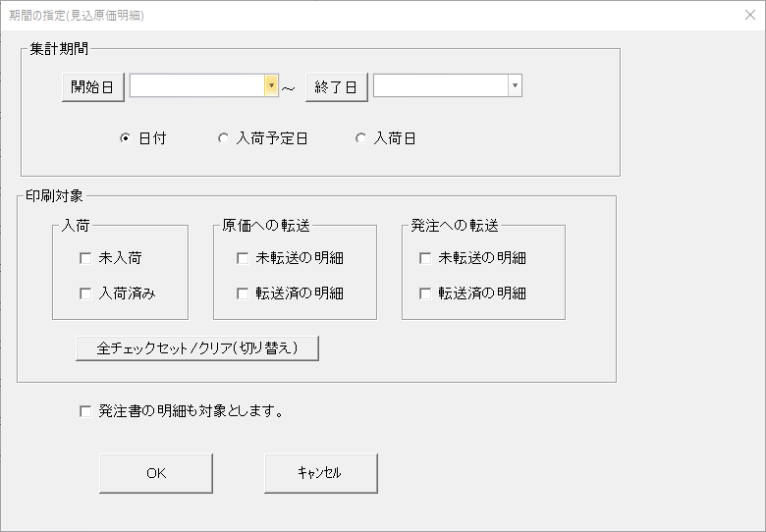Select the 入荷予定日 radio button
766x532 pixels.
click(x=223, y=139)
